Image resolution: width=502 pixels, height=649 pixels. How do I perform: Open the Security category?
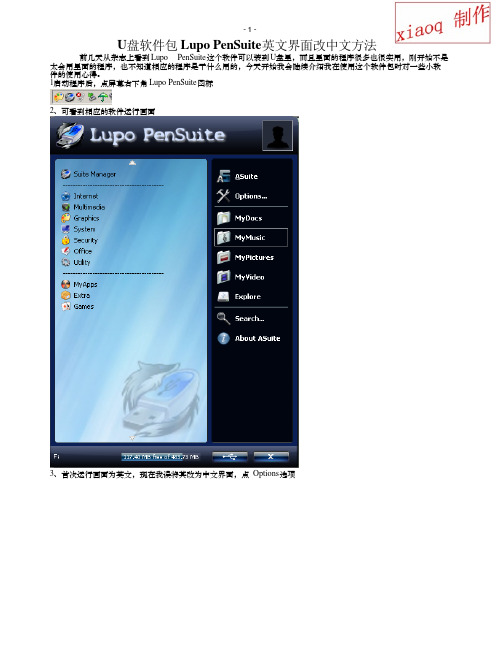(80, 240)
